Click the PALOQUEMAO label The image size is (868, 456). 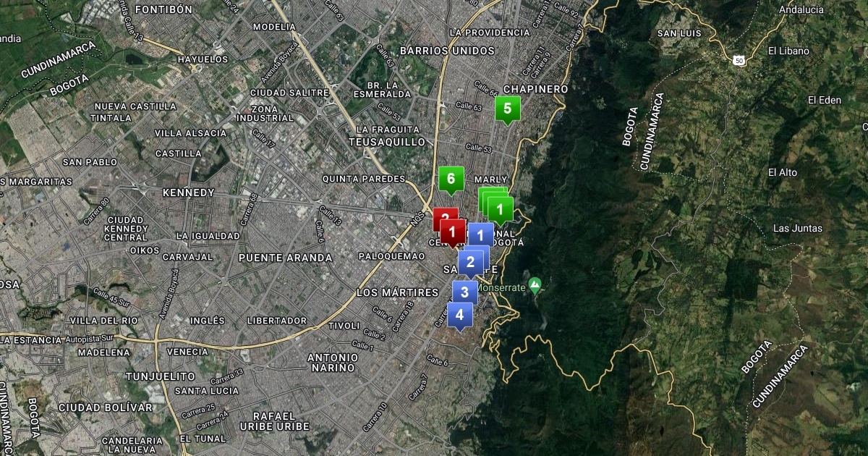tap(391, 256)
